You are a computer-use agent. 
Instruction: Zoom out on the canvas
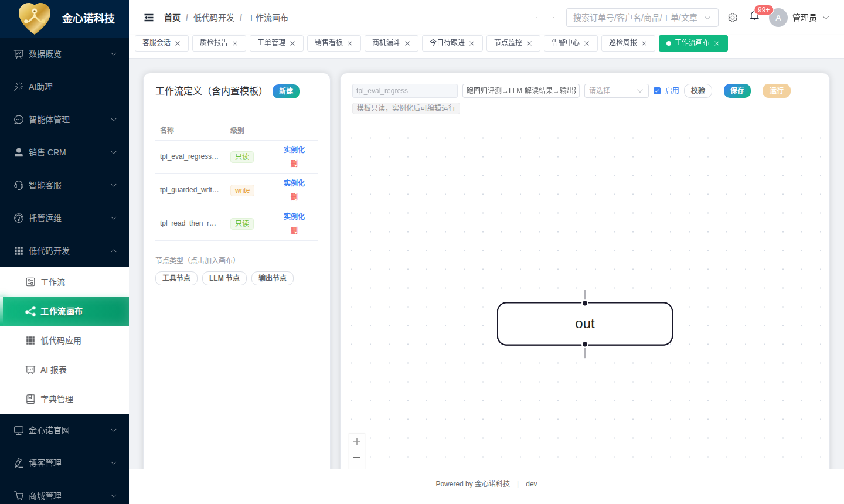(357, 457)
